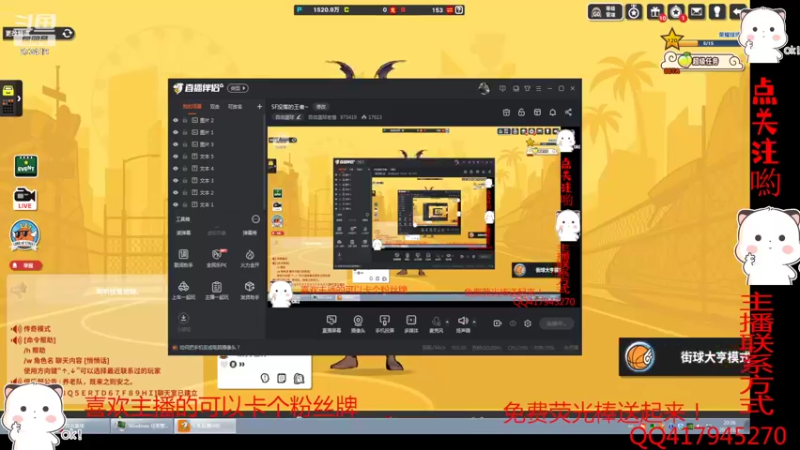Switch to the second scene tab
The image size is (800, 450).
215,107
